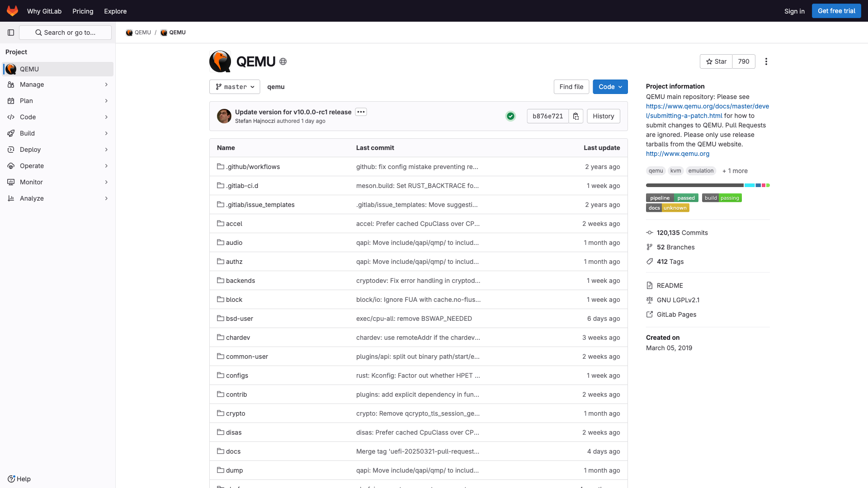Open the project actions kebab menu
868x488 pixels.
(766, 61)
